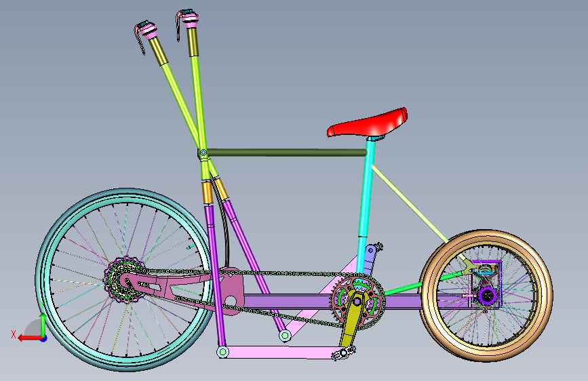The image size is (588, 381).
Task: Click the round joint at diagonal purple tube end
Action: tap(285, 336)
